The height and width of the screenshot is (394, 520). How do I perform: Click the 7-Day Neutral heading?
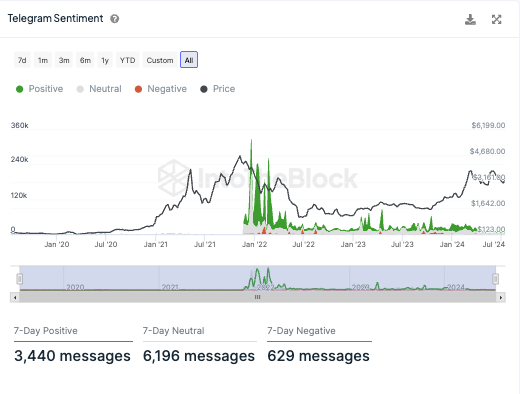point(174,331)
